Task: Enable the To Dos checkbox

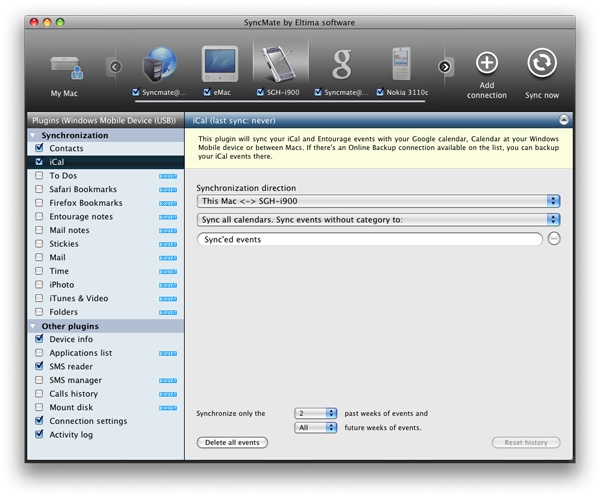Action: coord(39,176)
